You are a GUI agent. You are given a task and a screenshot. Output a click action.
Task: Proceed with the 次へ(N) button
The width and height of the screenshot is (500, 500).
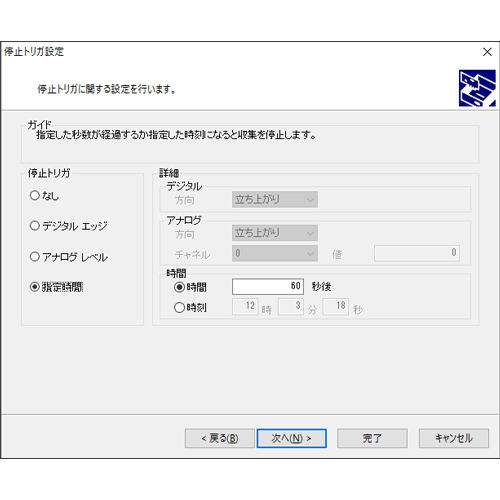[x=291, y=438]
